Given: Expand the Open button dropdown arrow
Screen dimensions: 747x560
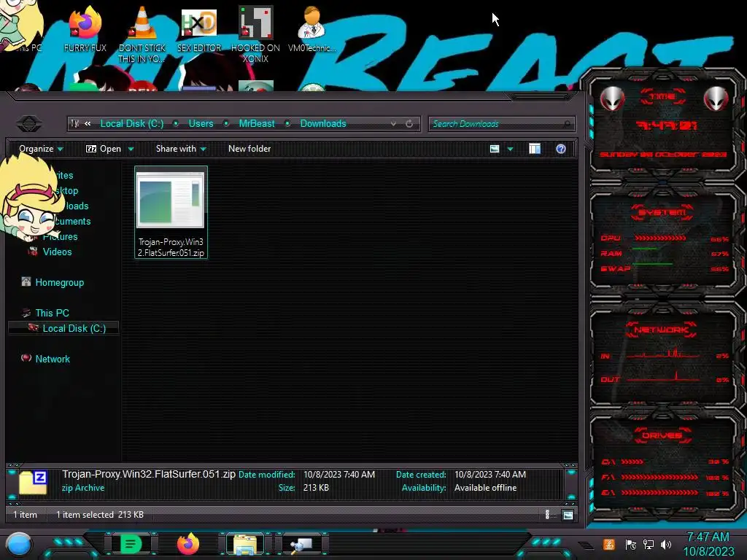Looking at the screenshot, I should click(131, 149).
